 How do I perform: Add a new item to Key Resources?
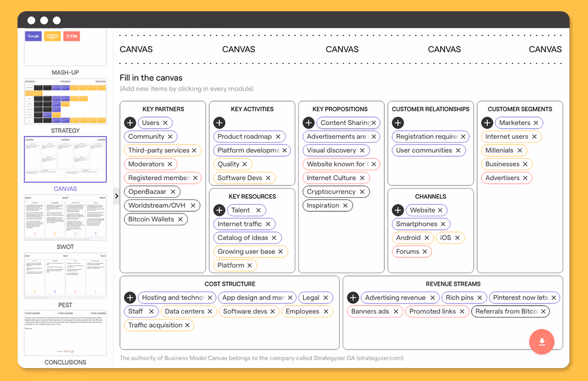(219, 210)
